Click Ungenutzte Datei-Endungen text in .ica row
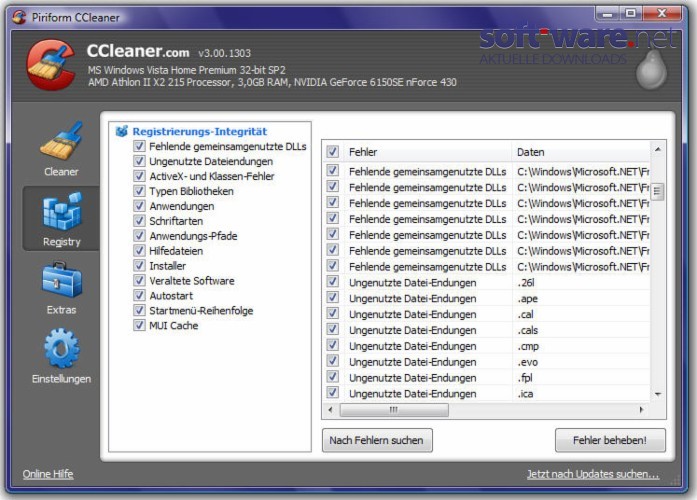The image size is (697, 500). (x=413, y=394)
